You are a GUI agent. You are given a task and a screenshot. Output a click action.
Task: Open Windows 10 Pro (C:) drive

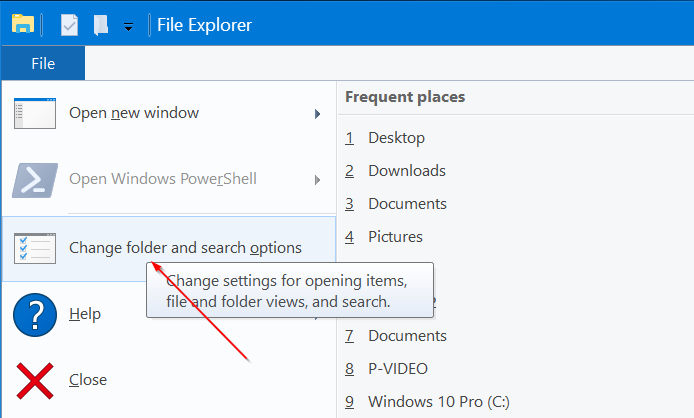coord(440,402)
